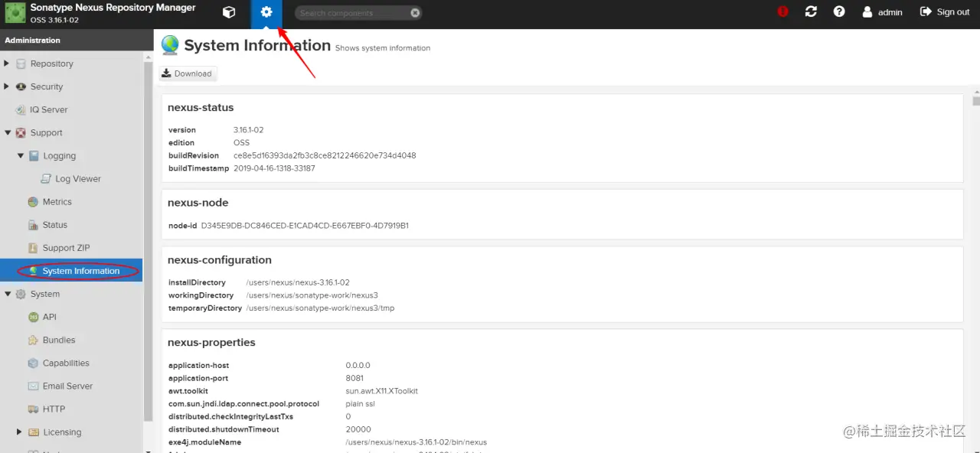Click the Support ZIP archive icon

[x=33, y=248]
